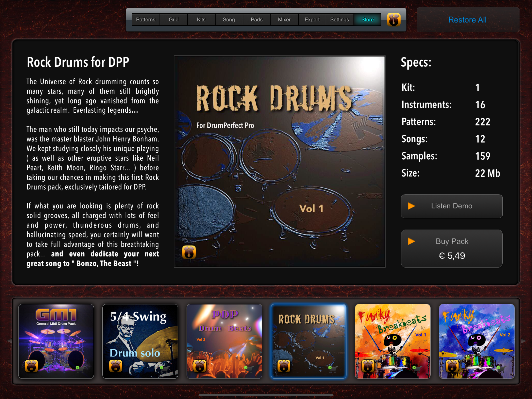Click the drum logo on Rock Drums cover art
Viewport: 532px width, 399px height.
point(189,252)
